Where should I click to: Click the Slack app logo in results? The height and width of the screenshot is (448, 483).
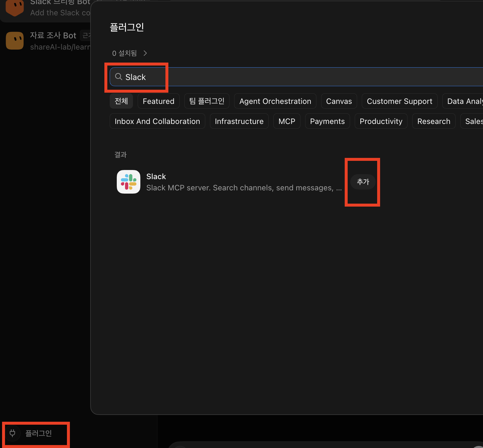(129, 182)
